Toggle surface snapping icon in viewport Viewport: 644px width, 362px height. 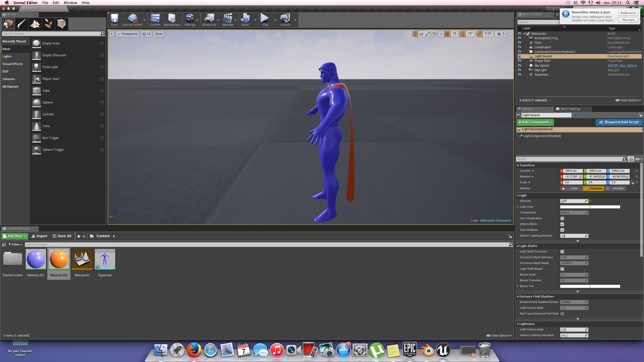[x=441, y=34]
